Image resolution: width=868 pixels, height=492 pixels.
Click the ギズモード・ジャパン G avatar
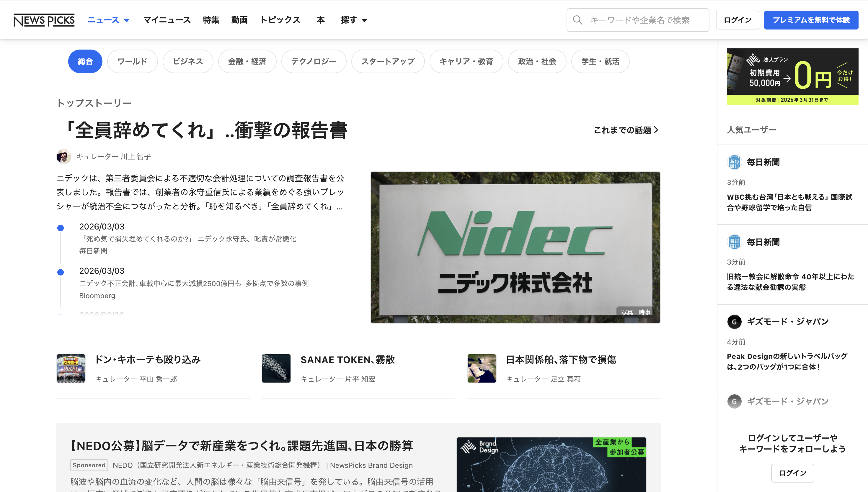tap(735, 322)
